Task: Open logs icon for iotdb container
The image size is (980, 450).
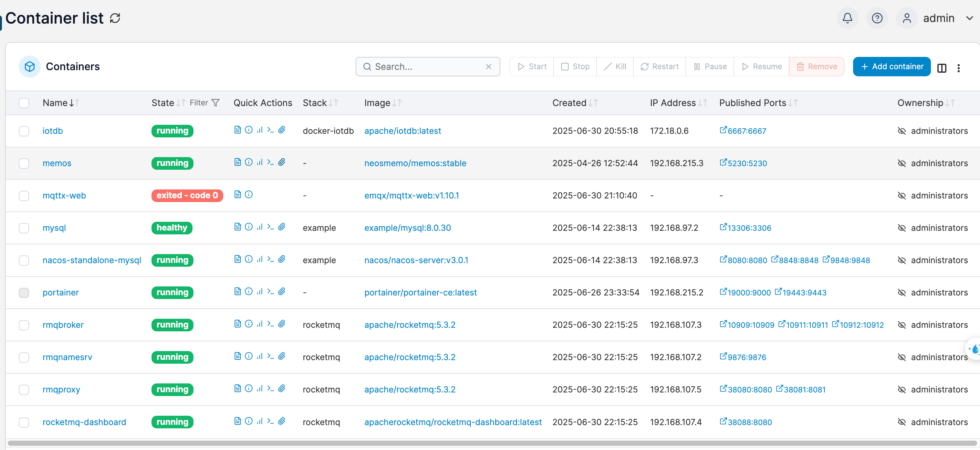Action: [x=237, y=130]
